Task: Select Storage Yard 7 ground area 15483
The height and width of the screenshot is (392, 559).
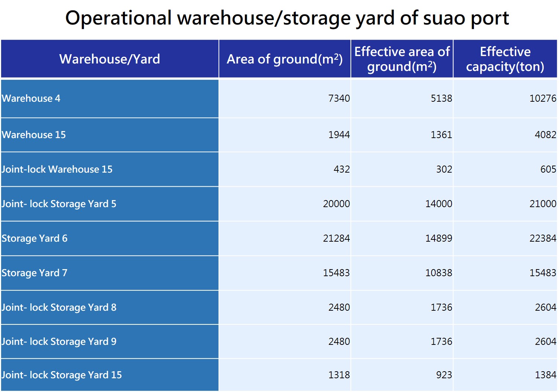Action: click(336, 273)
